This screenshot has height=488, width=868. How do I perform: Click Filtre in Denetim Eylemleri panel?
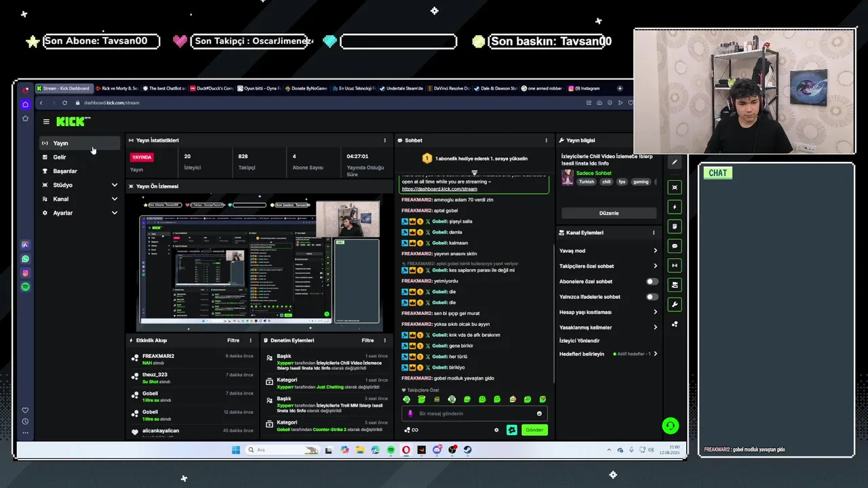tap(368, 340)
